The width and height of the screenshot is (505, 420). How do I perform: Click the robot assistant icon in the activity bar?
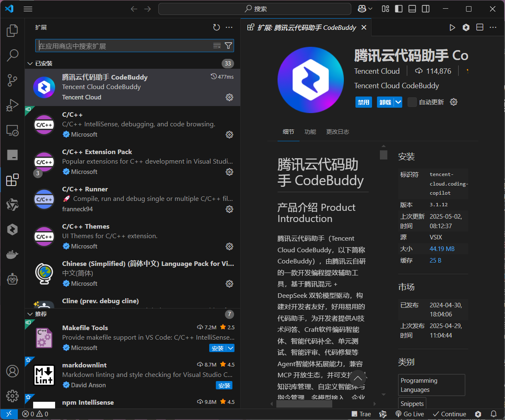(12, 279)
